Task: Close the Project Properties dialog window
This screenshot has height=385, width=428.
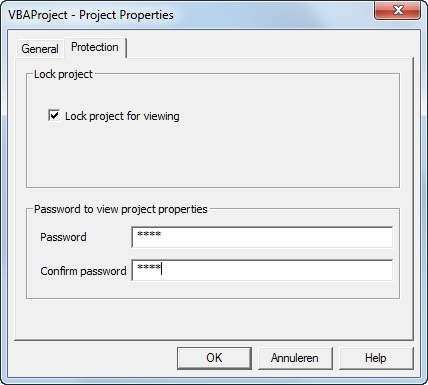Action: [x=398, y=10]
